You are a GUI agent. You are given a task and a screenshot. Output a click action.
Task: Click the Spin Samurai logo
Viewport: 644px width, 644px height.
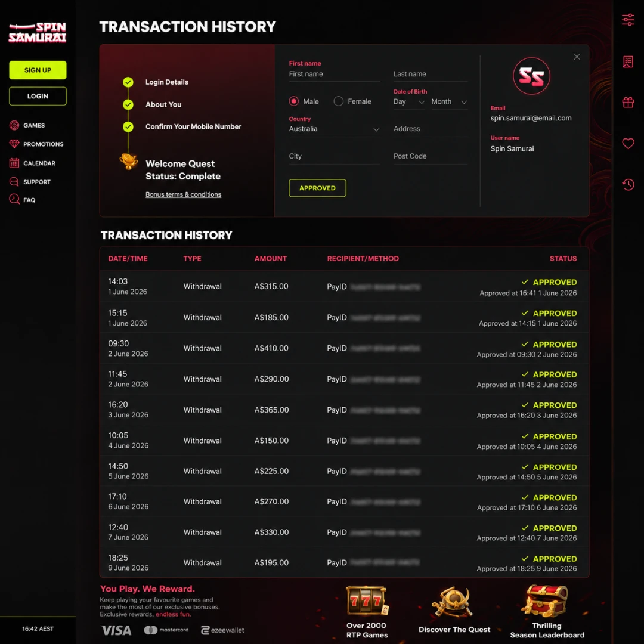click(38, 32)
